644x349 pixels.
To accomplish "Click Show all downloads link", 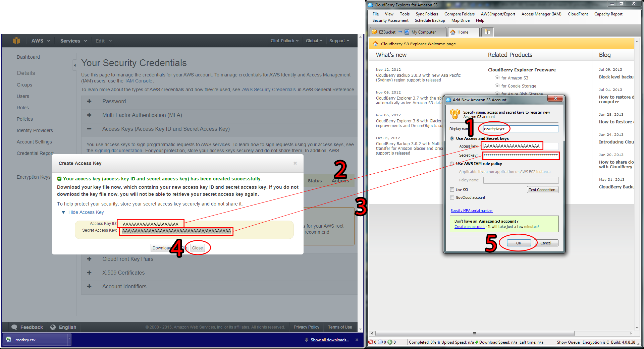I will click(330, 340).
